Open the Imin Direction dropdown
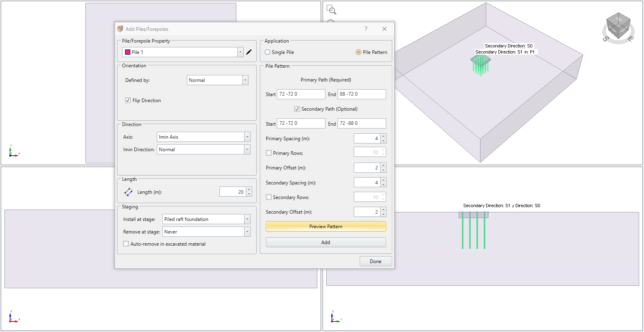 247,150
